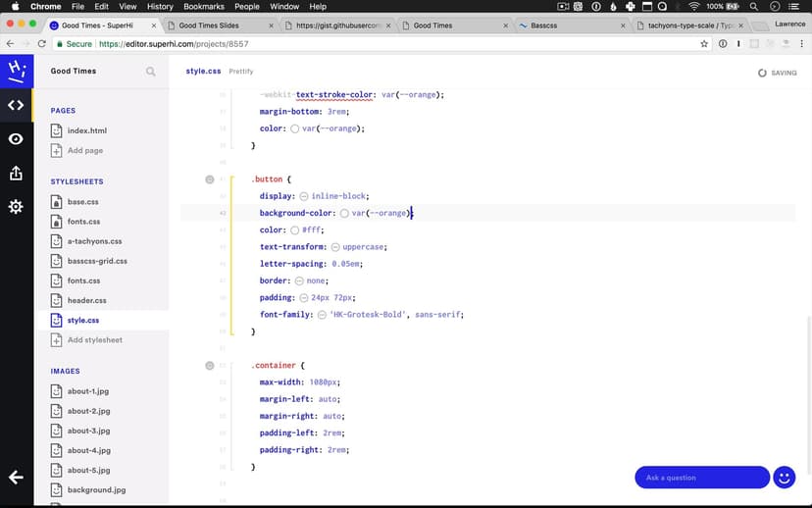Open the border none value picker
The image size is (812, 508).
tap(299, 280)
